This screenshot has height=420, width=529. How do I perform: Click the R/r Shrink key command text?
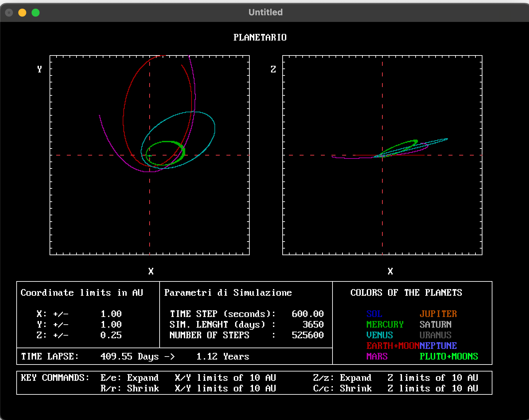[130, 388]
